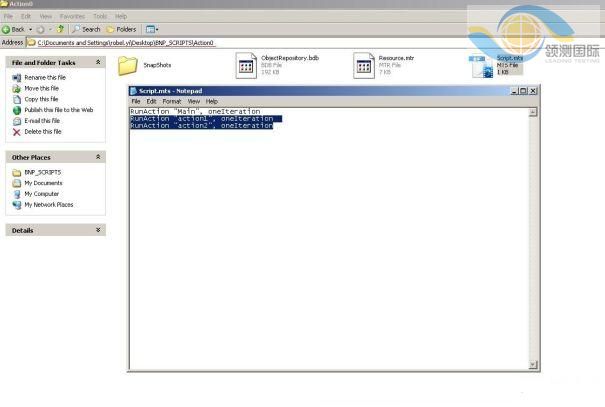This screenshot has width=605, height=407.
Task: Click the red Delete X icon
Action: 17,132
